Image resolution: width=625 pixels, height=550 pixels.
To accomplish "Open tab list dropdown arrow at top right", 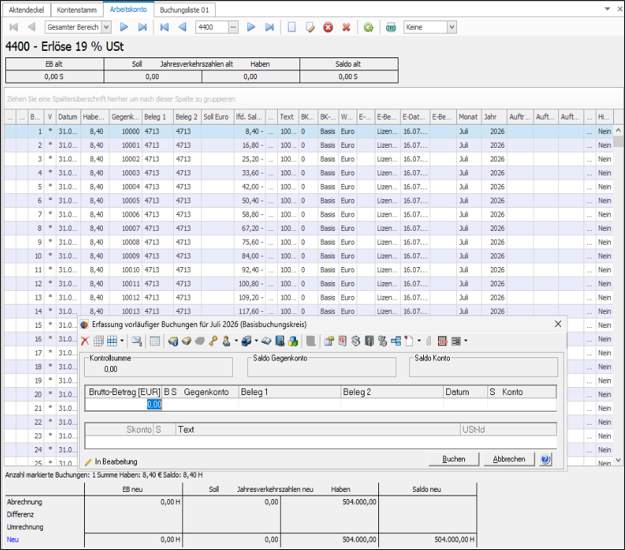I will [607, 9].
